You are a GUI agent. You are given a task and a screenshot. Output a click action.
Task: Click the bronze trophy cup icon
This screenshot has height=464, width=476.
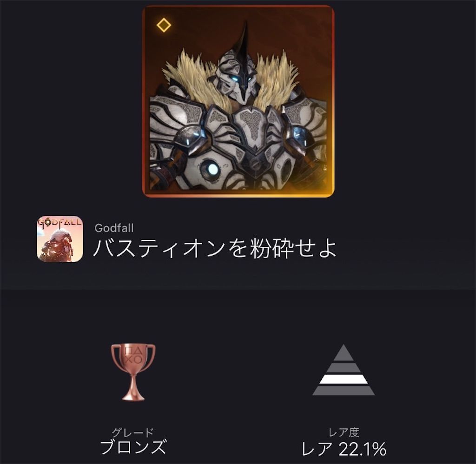(x=133, y=372)
